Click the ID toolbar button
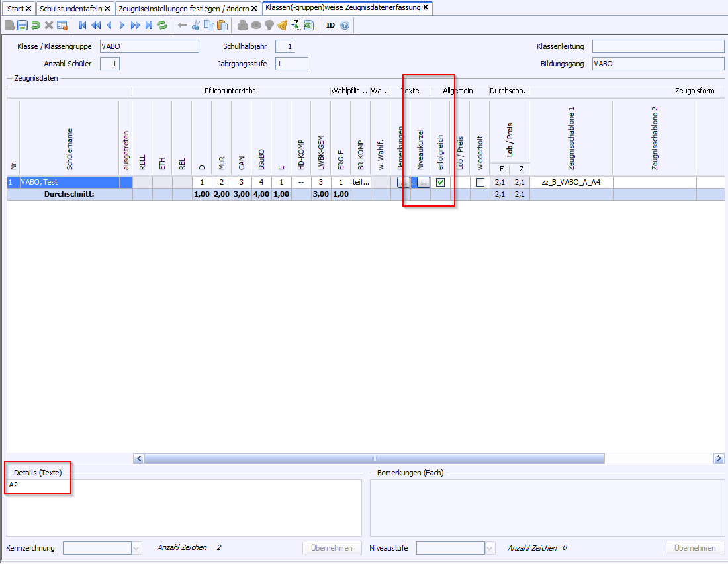 click(330, 25)
